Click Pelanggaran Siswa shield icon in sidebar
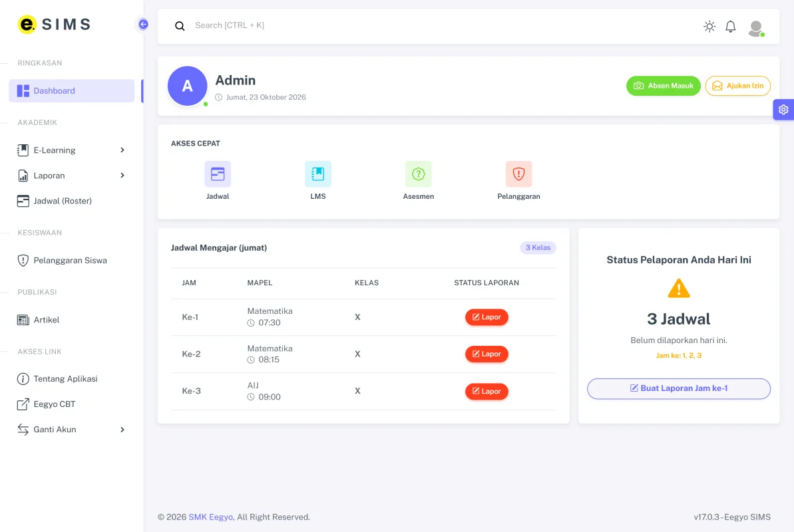The height and width of the screenshot is (532, 794). tap(23, 260)
